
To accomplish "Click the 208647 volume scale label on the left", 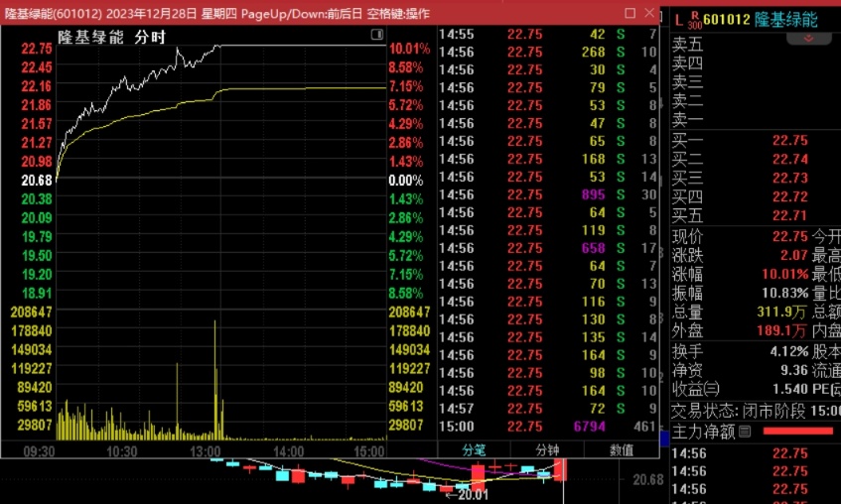I will pos(31,312).
